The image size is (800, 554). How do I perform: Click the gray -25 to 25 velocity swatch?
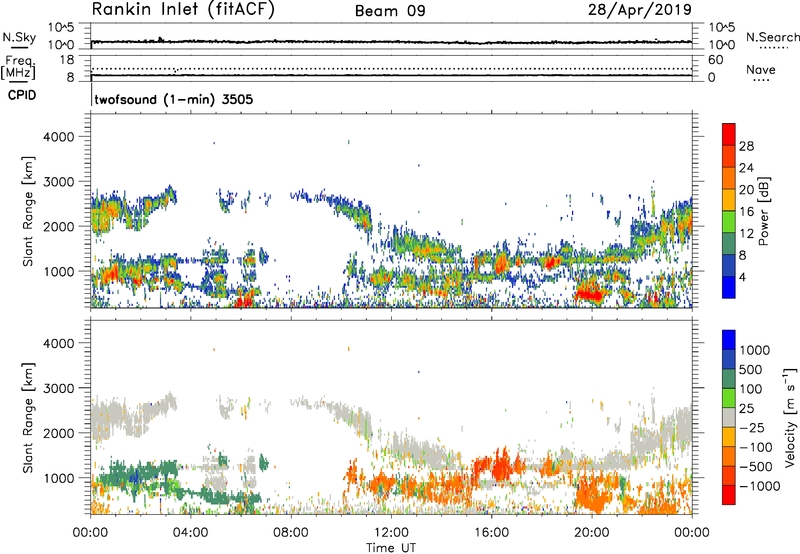729,417
